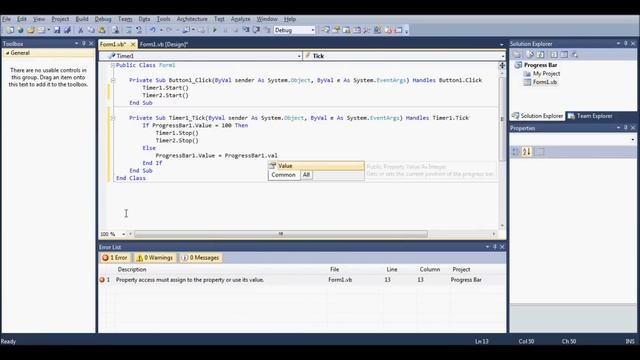Save the current file via toolbar
This screenshot has width=640, height=360.
(57, 30)
